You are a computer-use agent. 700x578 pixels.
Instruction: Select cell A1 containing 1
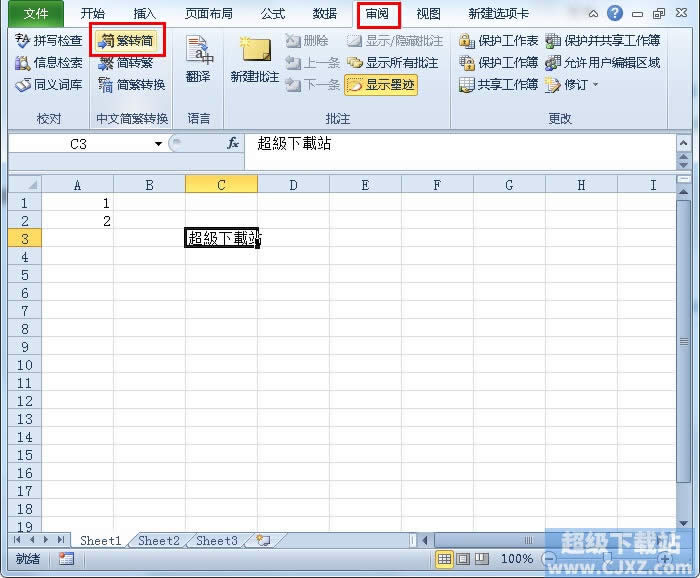pyautogui.click(x=77, y=203)
